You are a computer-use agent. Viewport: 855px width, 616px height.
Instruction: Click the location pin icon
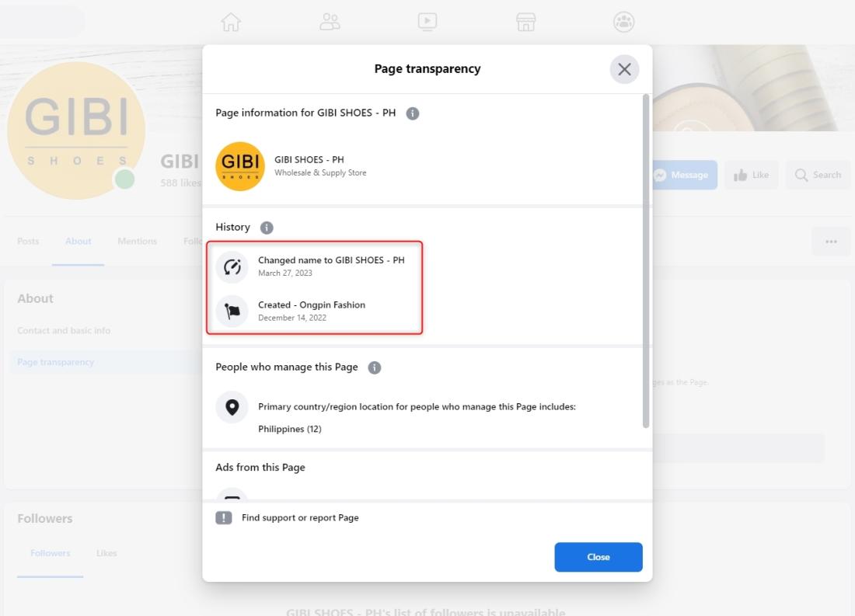232,407
